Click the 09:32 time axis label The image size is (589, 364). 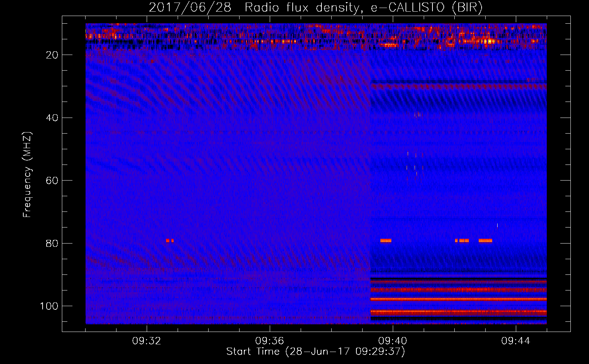click(x=147, y=341)
